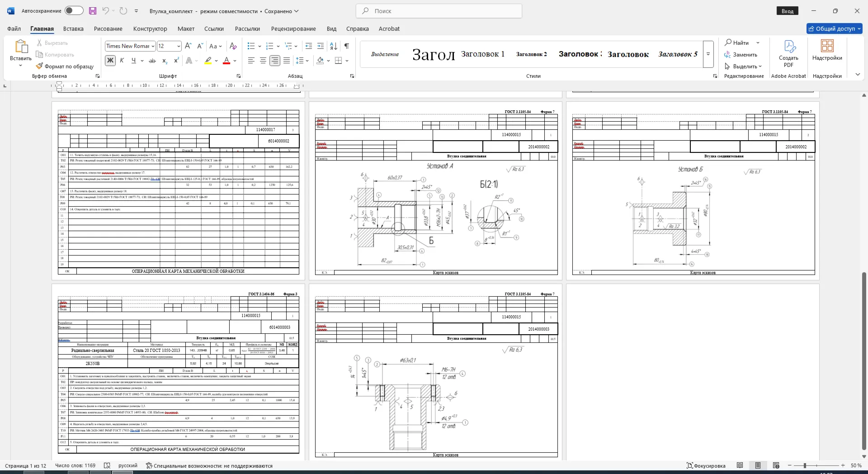Apply the Заголовок 2 style
Viewport: 868px width, 474px height.
pyautogui.click(x=531, y=54)
